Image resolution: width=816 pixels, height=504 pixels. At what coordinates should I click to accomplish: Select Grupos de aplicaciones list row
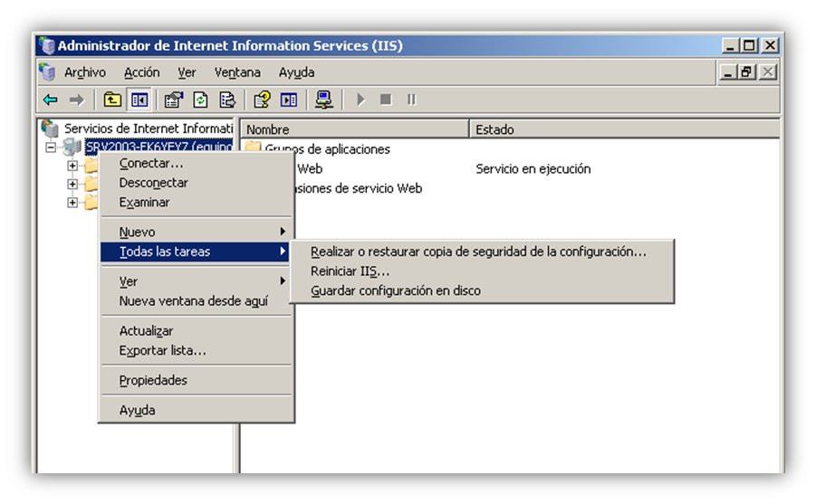tap(327, 149)
